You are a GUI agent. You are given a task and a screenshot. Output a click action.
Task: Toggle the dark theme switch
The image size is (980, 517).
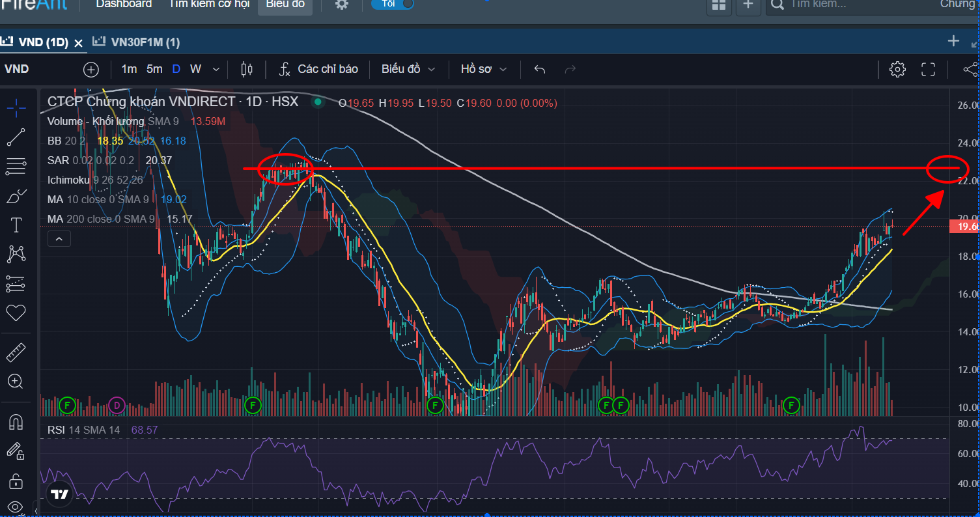point(392,4)
